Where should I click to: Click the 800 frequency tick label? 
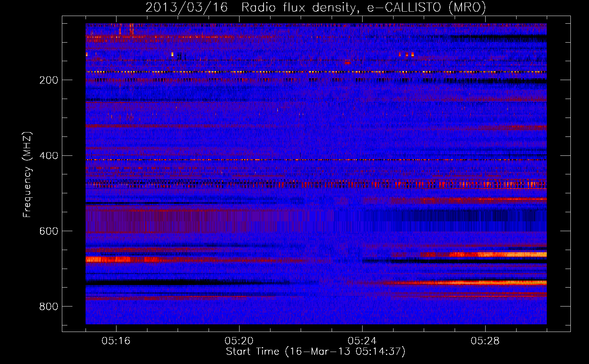[49, 306]
